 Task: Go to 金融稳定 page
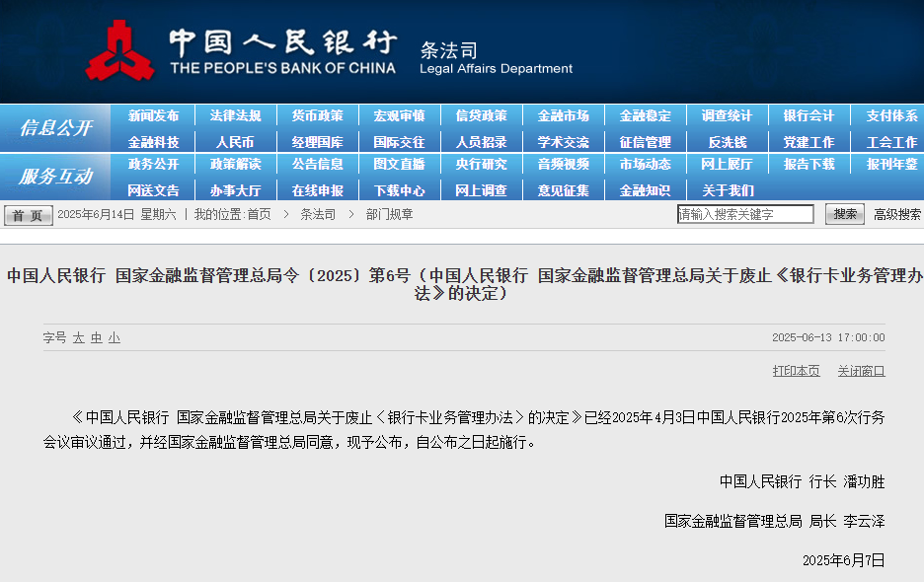pos(645,116)
